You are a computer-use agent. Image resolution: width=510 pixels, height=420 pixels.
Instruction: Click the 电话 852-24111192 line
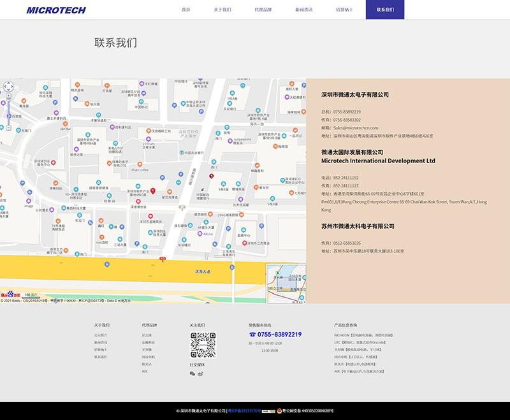tap(340, 178)
